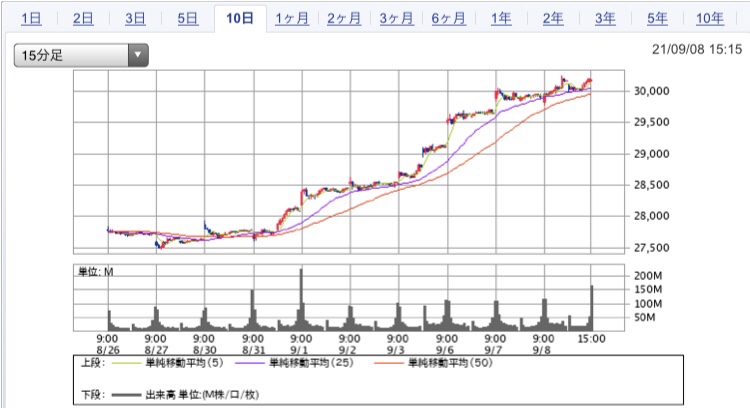The image size is (750, 408).
Task: Click the 8/26 date axis label
Action: (x=108, y=350)
